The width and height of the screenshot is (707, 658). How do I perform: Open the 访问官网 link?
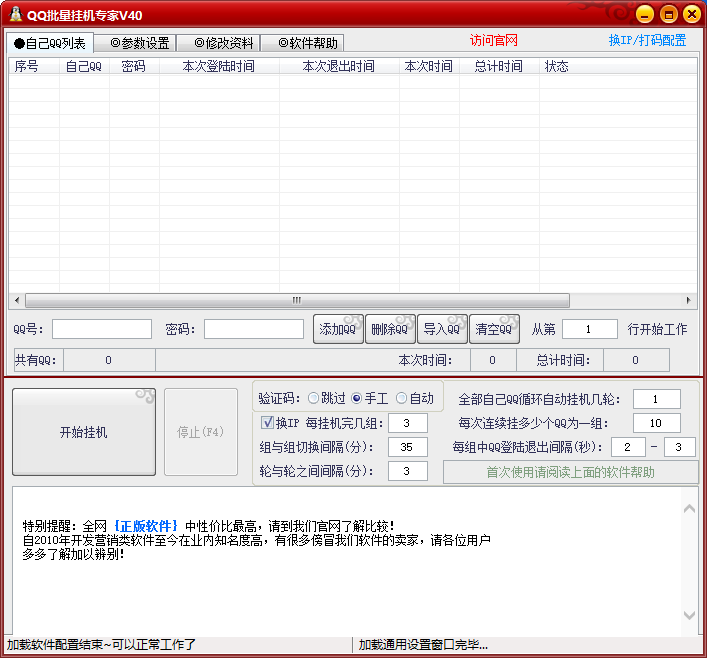pyautogui.click(x=494, y=41)
